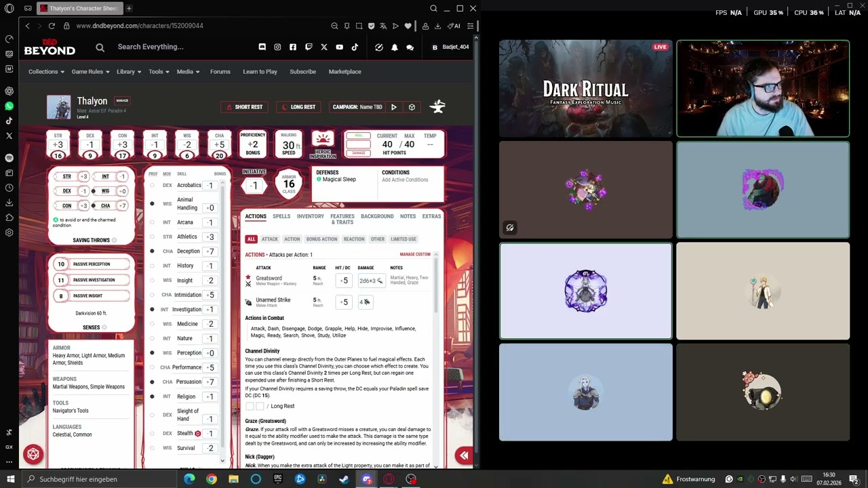Check second Channel Divinity use box
868x488 pixels.
tap(260, 406)
